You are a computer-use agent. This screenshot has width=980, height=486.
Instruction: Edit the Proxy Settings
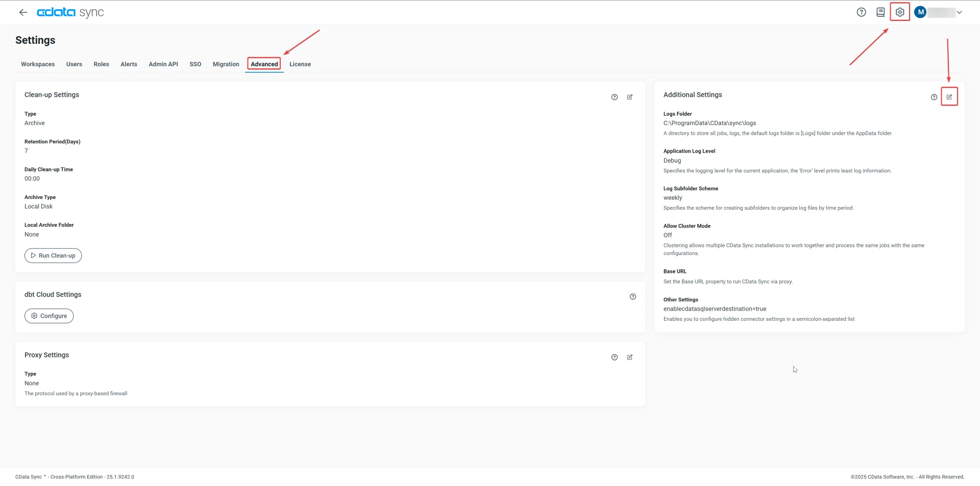click(630, 357)
